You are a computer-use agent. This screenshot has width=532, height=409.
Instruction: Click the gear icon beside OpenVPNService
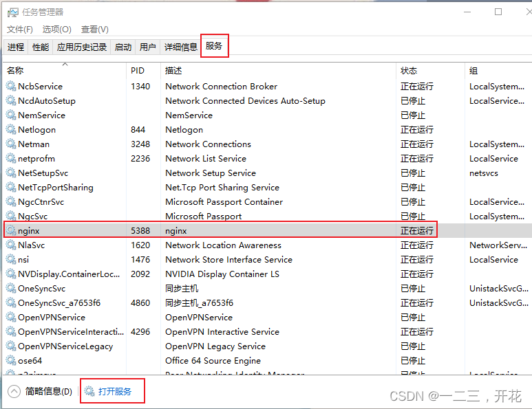11,317
